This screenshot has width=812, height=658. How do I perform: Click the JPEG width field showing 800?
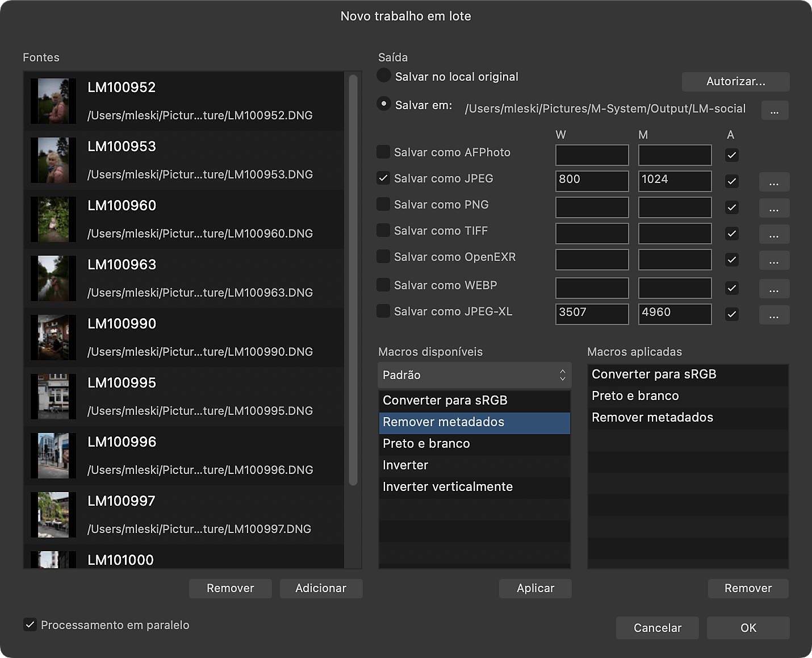pyautogui.click(x=592, y=181)
